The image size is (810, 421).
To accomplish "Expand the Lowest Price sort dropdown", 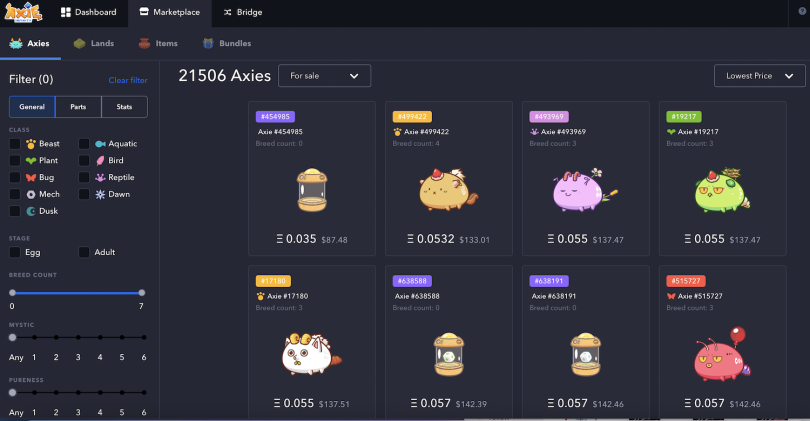I will 759,76.
